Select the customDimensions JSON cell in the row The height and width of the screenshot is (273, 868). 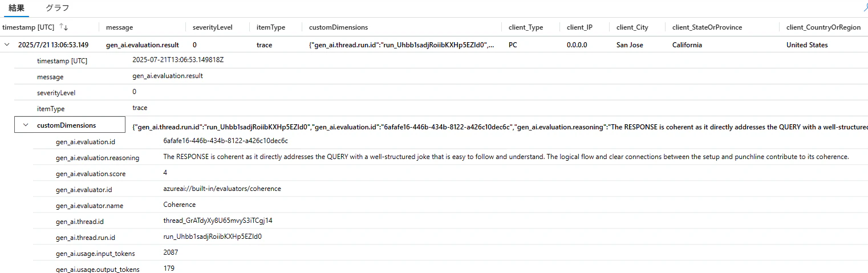(x=401, y=45)
